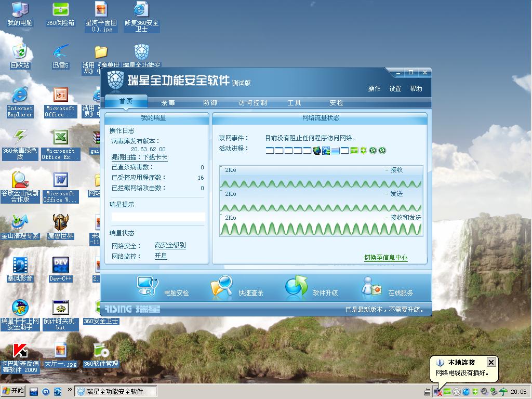The height and width of the screenshot is (399, 532).
Task: Open 修复360安全卫士 desktop icon
Action: pos(141,17)
